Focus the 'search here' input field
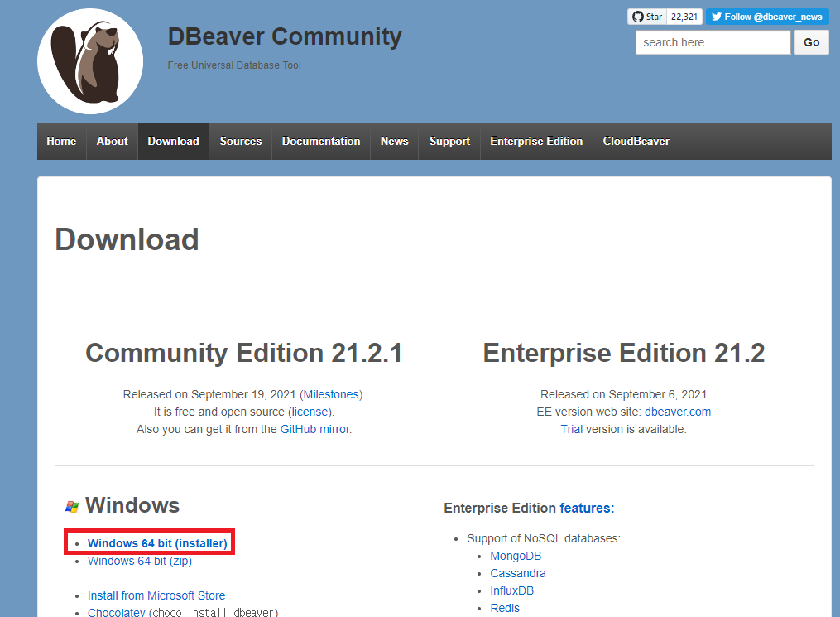 713,42
